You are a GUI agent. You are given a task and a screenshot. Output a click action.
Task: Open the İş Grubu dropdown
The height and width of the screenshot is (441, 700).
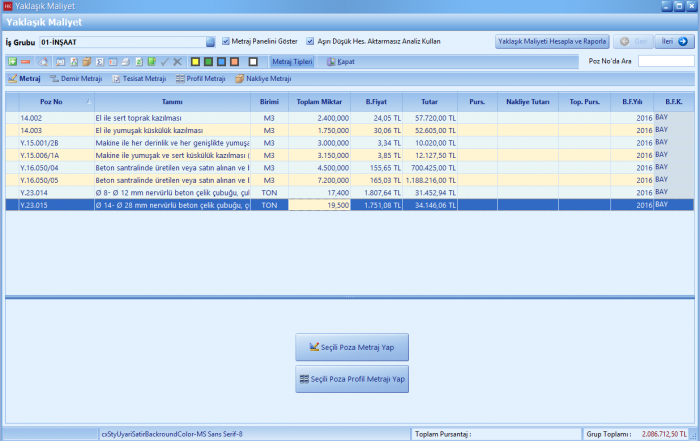pos(210,42)
